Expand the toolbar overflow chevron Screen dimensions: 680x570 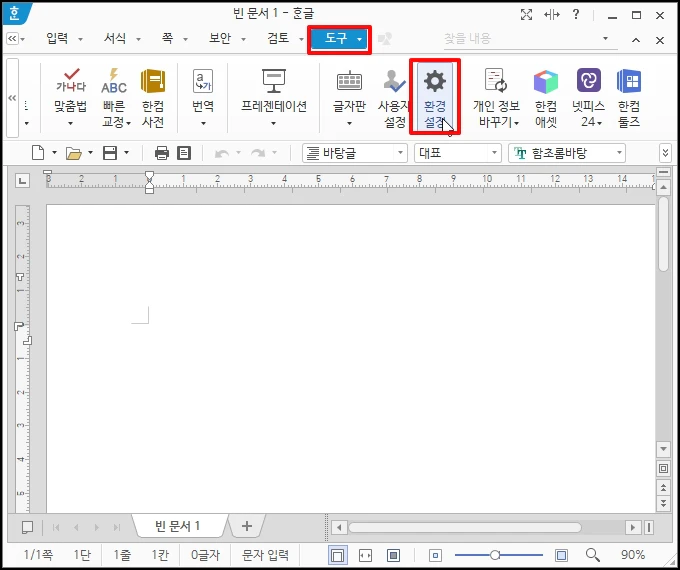[x=665, y=153]
